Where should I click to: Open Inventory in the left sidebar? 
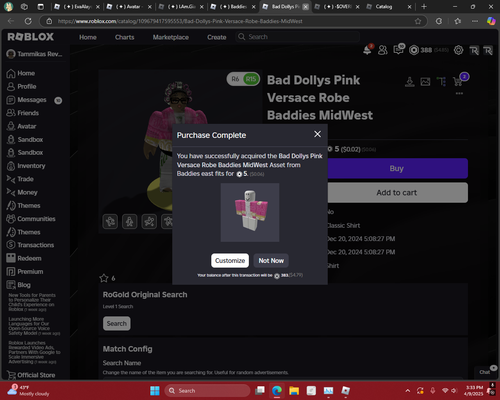[x=26, y=166]
